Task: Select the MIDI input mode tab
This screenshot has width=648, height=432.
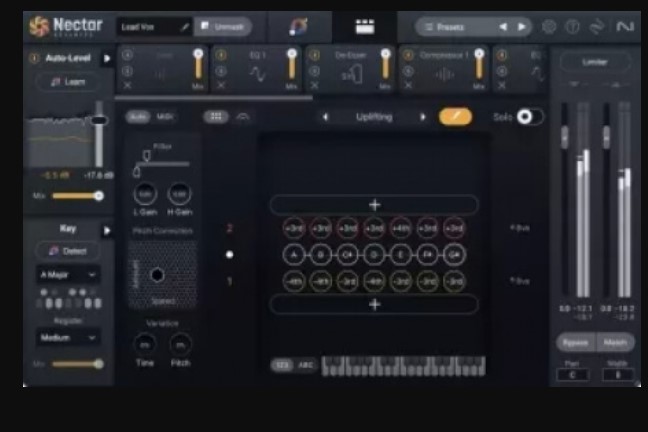Action: 164,117
